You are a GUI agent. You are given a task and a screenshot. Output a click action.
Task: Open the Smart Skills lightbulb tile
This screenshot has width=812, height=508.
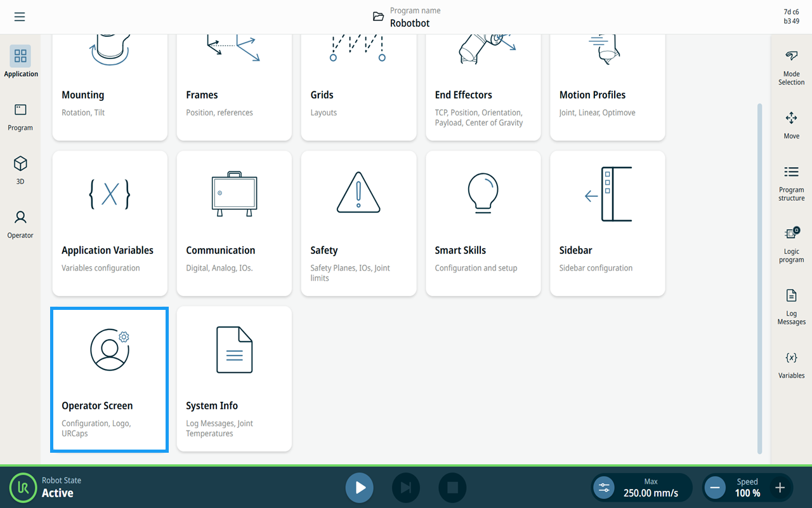point(483,224)
